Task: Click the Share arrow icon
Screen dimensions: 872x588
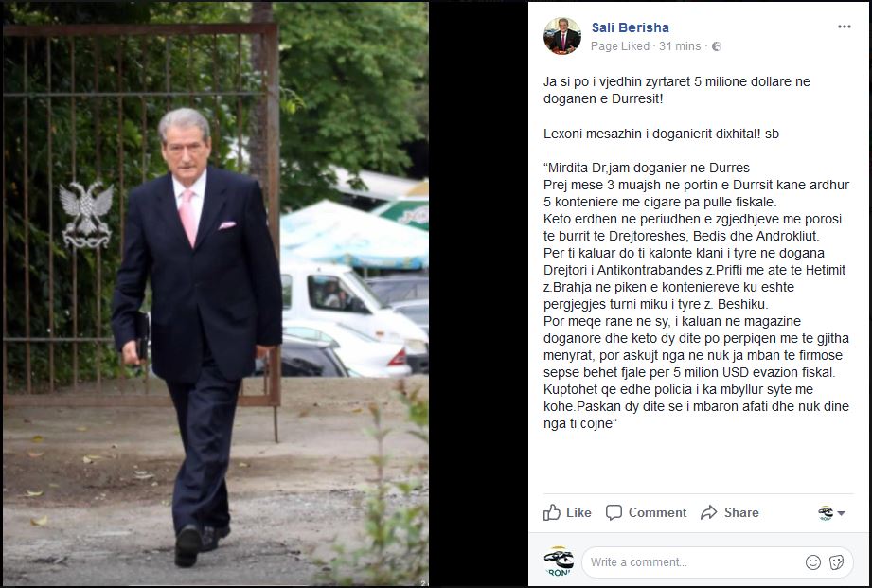Action: 709,512
